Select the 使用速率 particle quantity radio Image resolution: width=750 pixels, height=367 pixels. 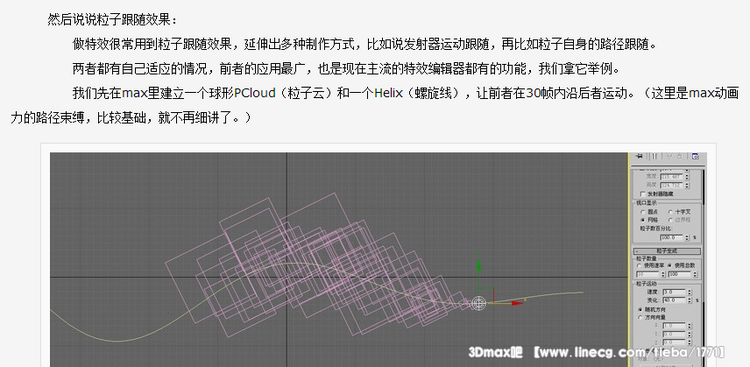(x=639, y=265)
